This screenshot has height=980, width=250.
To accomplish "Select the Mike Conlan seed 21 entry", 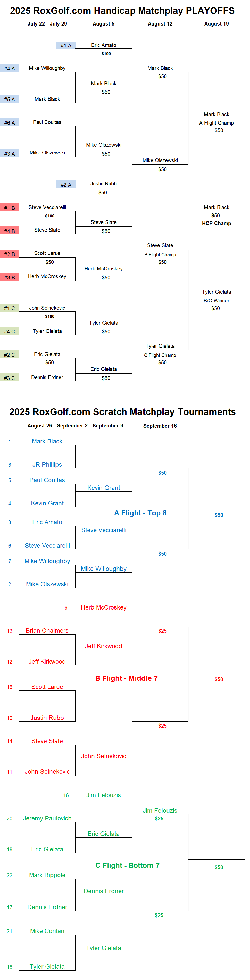I will click(x=47, y=931).
